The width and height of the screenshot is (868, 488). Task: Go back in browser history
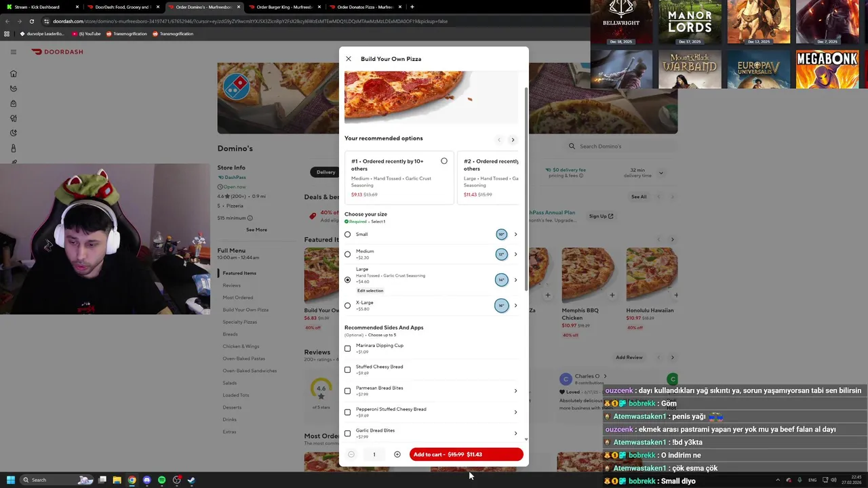[x=7, y=21]
